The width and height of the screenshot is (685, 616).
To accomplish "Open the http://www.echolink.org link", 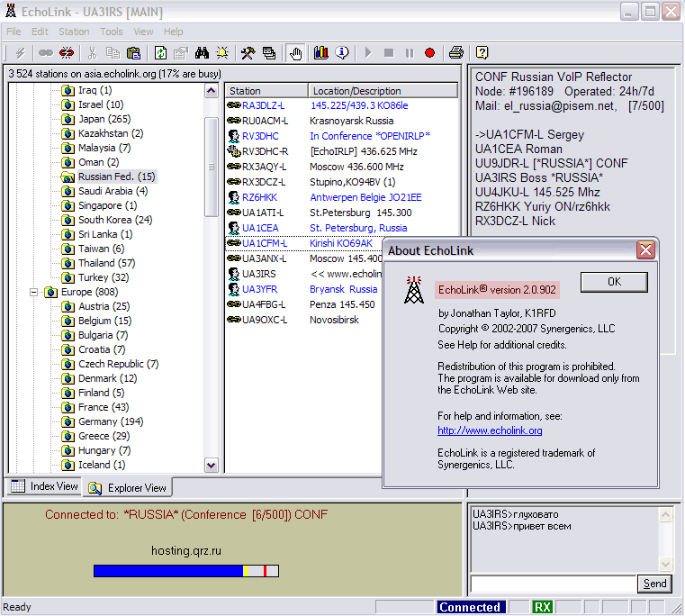I will [x=490, y=430].
